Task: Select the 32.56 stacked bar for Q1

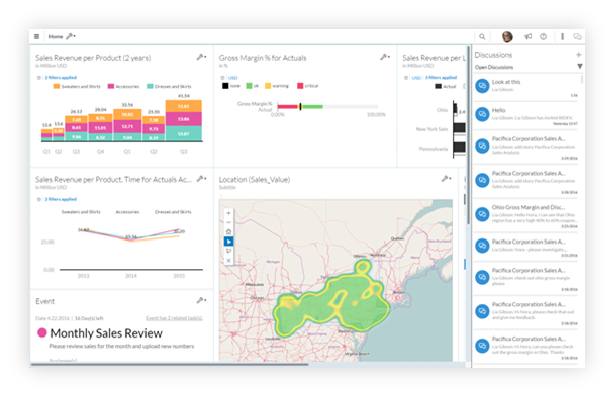Action: pyautogui.click(x=127, y=125)
